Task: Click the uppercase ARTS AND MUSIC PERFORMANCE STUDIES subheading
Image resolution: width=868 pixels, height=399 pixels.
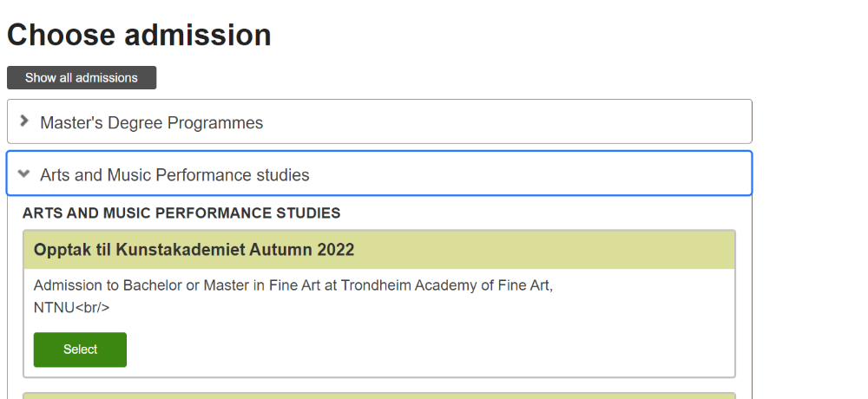Action: pos(181,213)
